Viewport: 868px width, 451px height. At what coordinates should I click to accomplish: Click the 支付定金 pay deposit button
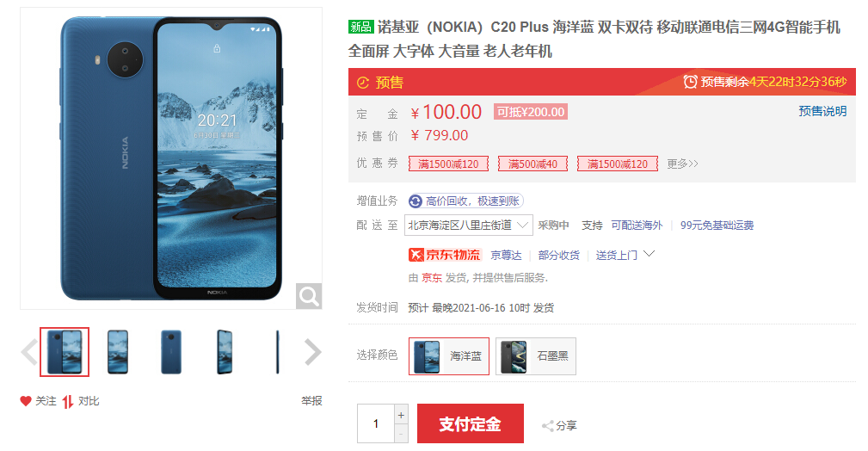tap(471, 423)
